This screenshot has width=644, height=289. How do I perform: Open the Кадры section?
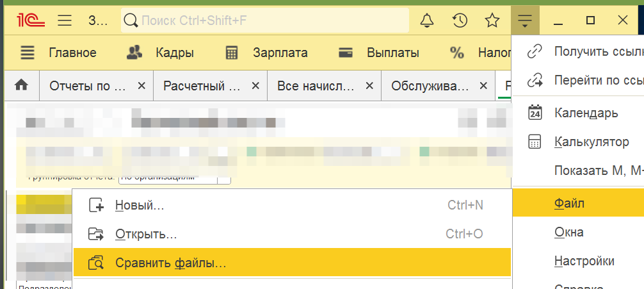pyautogui.click(x=175, y=53)
